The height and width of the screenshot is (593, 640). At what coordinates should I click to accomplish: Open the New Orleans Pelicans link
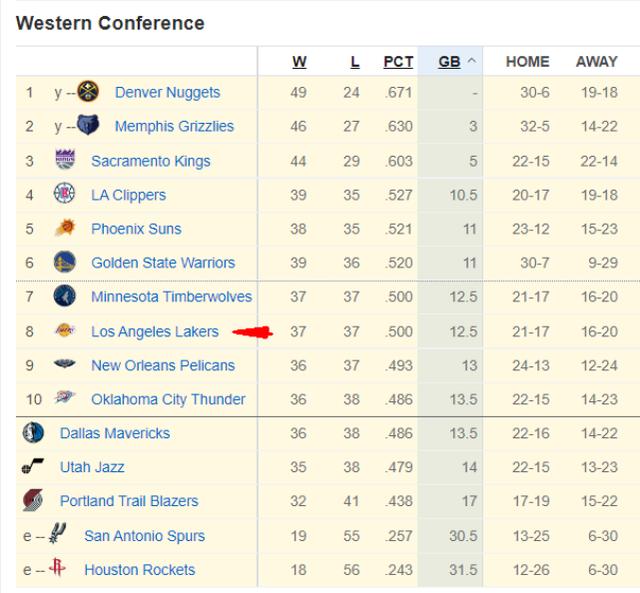click(162, 365)
